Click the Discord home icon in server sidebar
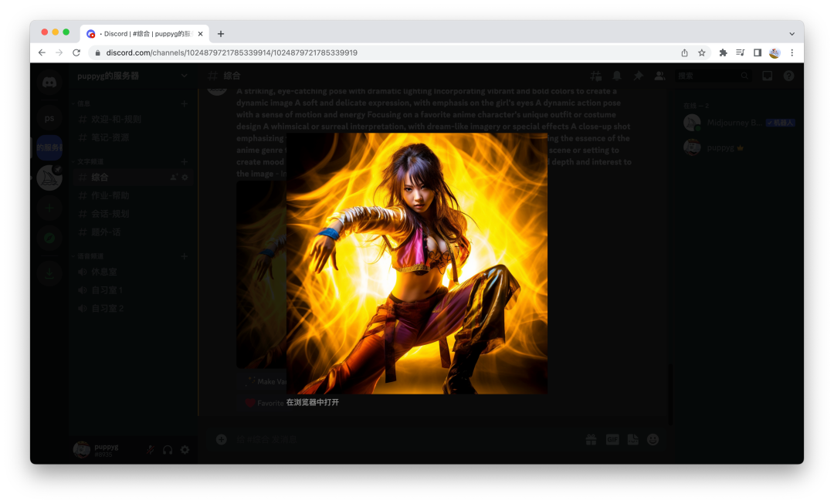The width and height of the screenshot is (834, 504). pyautogui.click(x=49, y=81)
